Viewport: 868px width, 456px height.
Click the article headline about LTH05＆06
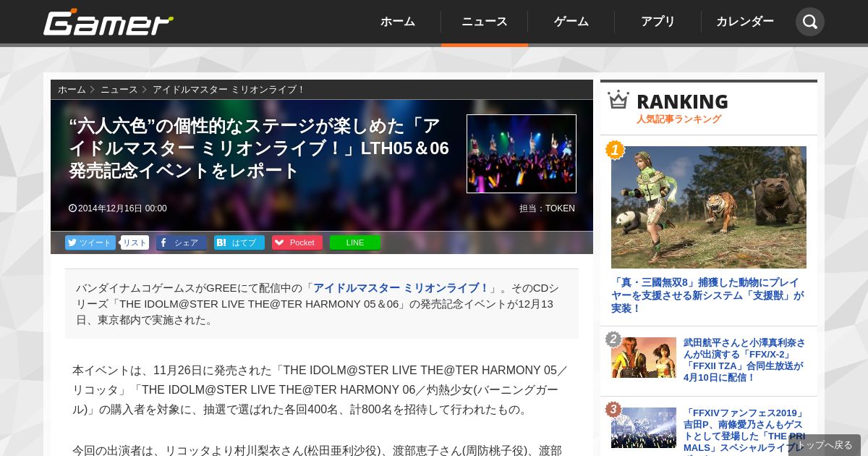(x=259, y=148)
